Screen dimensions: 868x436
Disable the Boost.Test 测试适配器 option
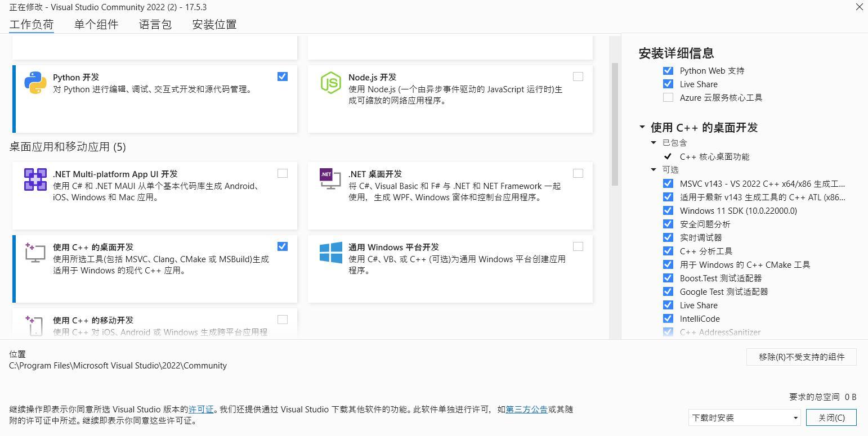tap(668, 278)
